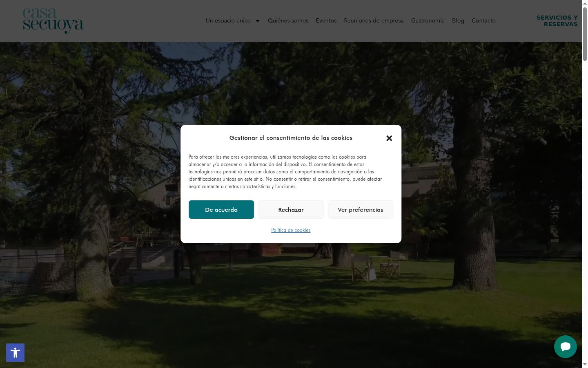Click the Casa Secuoya logo
The width and height of the screenshot is (588, 368).
click(x=53, y=21)
